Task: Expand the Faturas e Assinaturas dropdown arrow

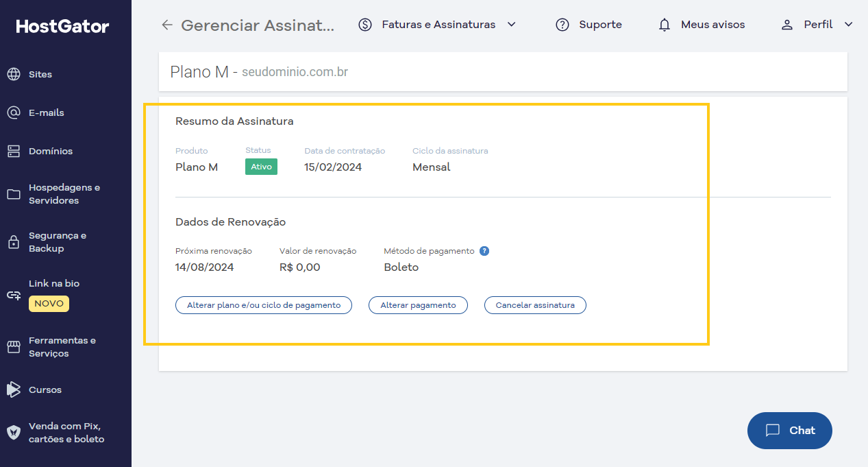Action: [x=511, y=24]
